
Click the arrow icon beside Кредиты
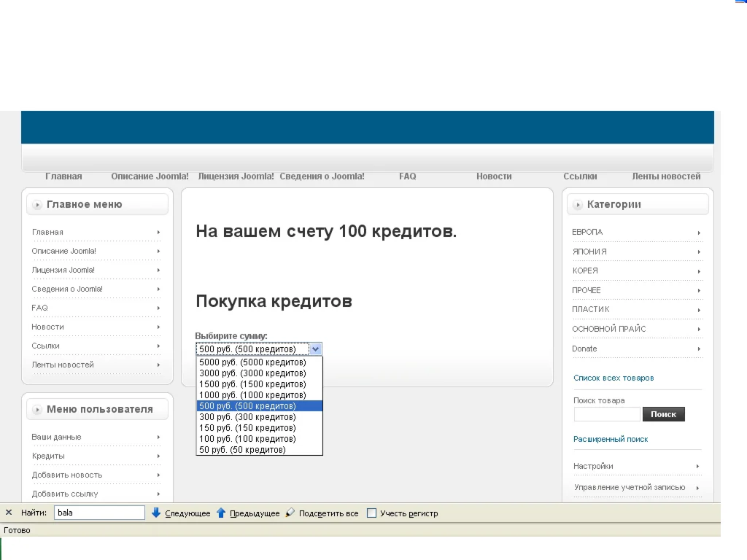click(158, 456)
